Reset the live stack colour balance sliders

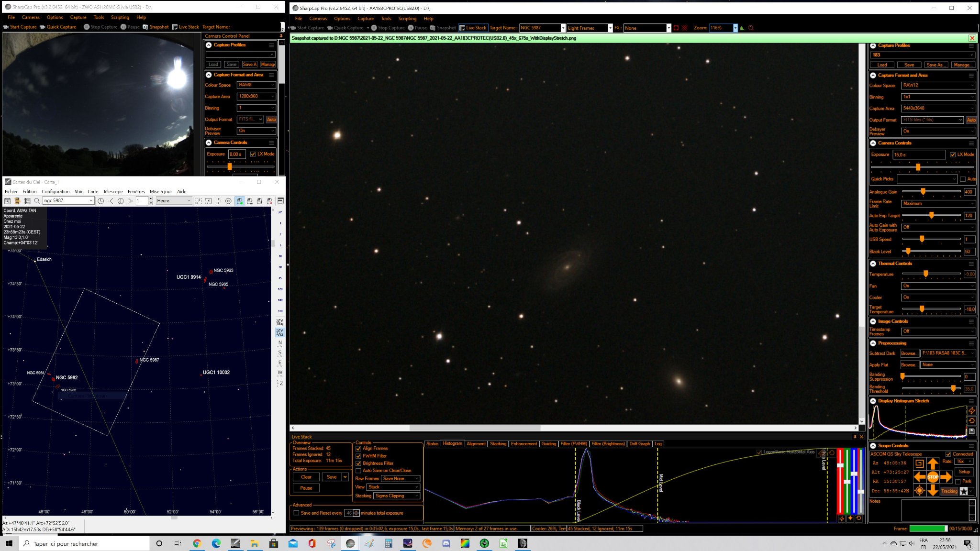859,518
